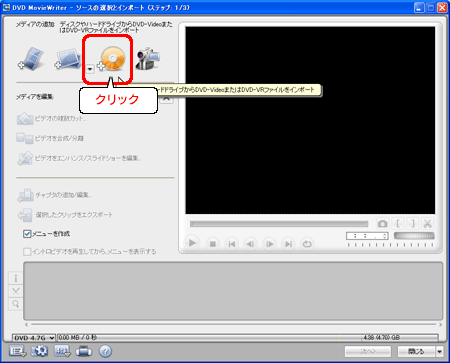
Task: Open the multi-trim video (ビデオの複数カット) option
Action: coord(51,119)
